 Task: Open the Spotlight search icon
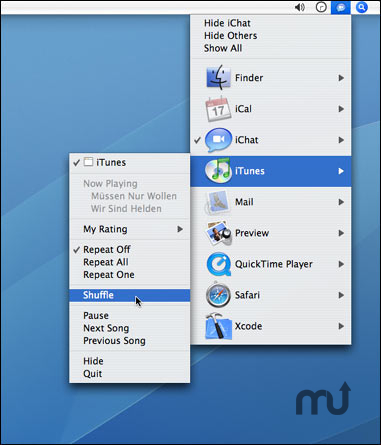tap(362, 7)
